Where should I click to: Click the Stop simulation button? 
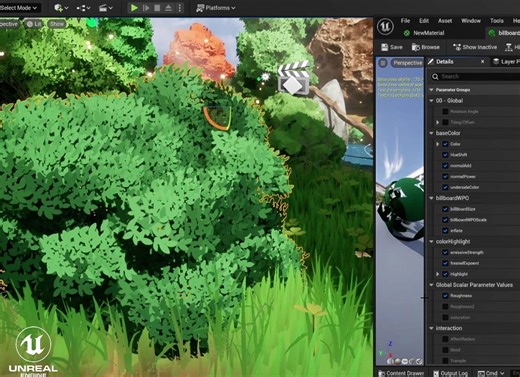[157, 8]
